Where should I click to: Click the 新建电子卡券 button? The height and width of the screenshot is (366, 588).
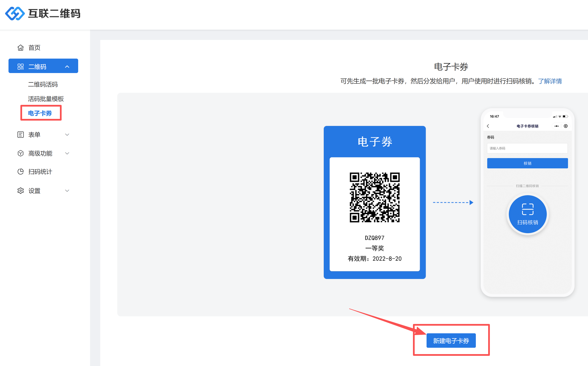click(451, 341)
